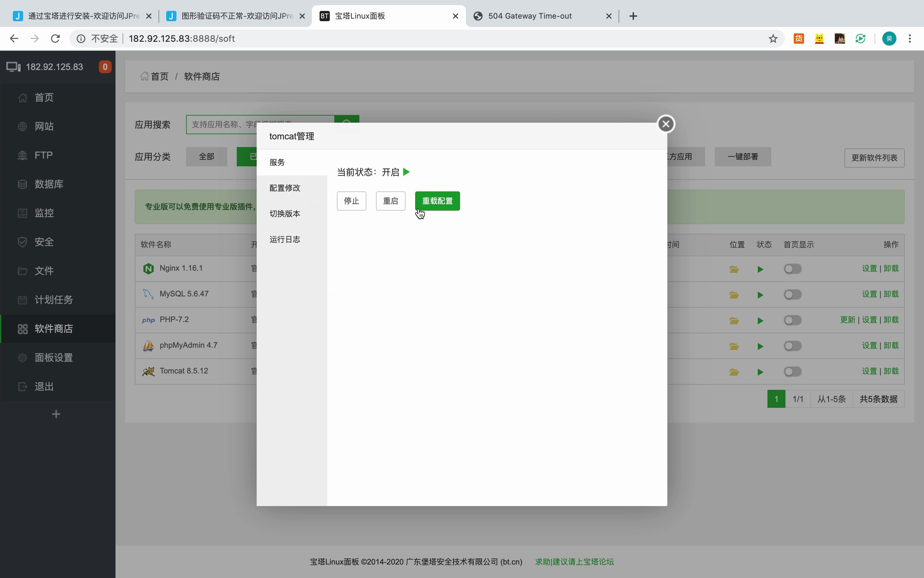The height and width of the screenshot is (578, 924).
Task: Click the 停止 button in tomcat管理
Action: [x=351, y=201]
